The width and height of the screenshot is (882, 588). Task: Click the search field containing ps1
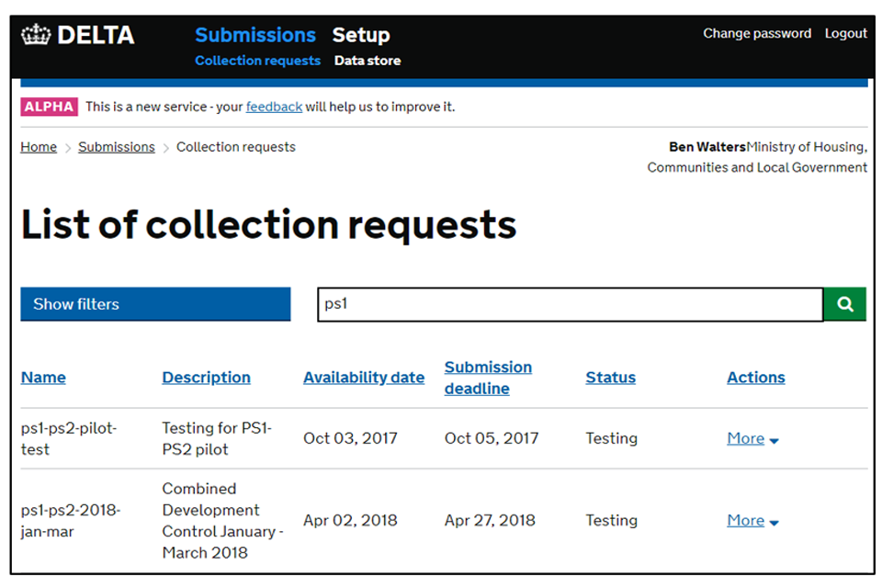pos(570,304)
